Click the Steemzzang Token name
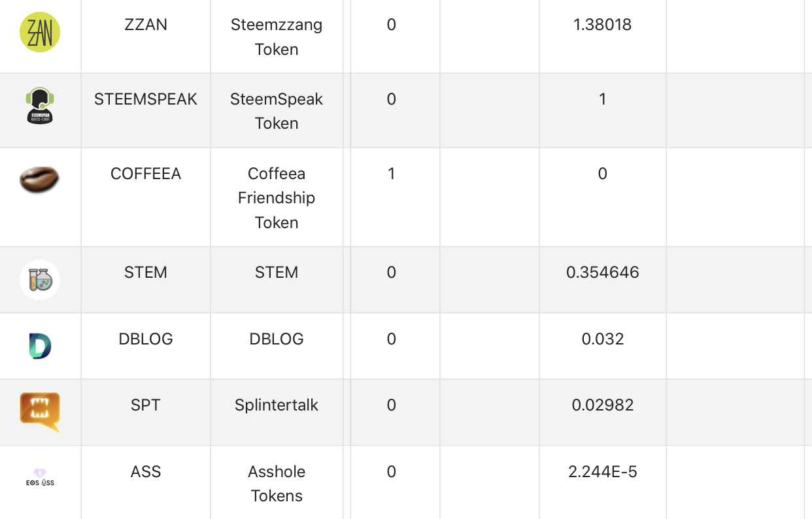This screenshot has height=519, width=812. [x=277, y=37]
